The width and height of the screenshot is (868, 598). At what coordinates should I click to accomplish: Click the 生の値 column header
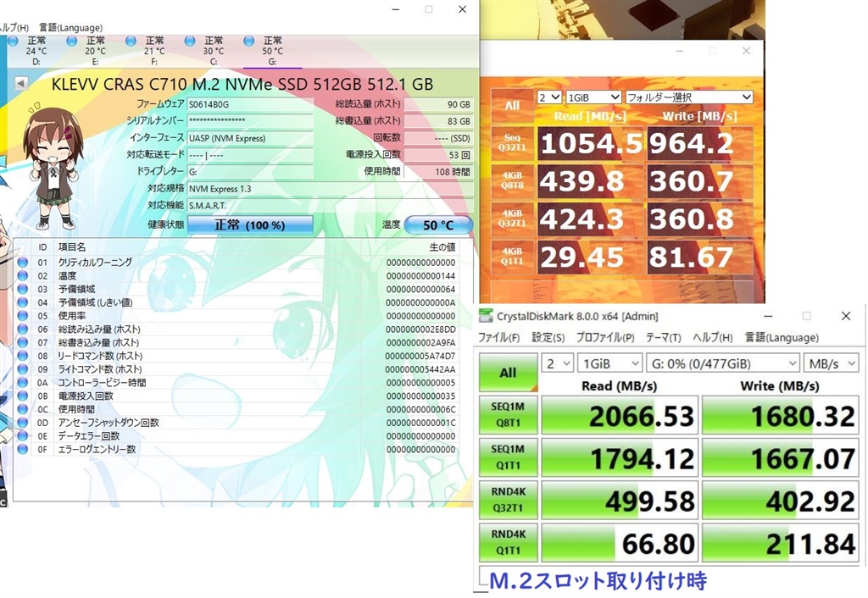pos(442,246)
